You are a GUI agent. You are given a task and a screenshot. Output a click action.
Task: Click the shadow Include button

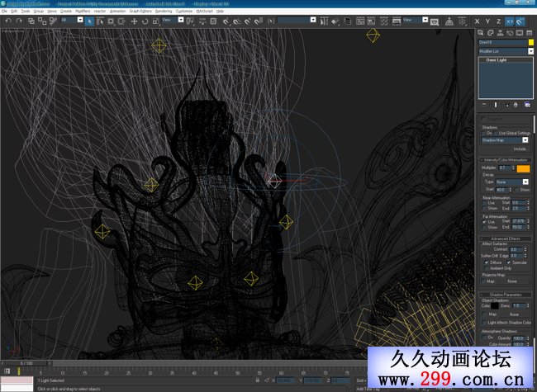coord(520,149)
